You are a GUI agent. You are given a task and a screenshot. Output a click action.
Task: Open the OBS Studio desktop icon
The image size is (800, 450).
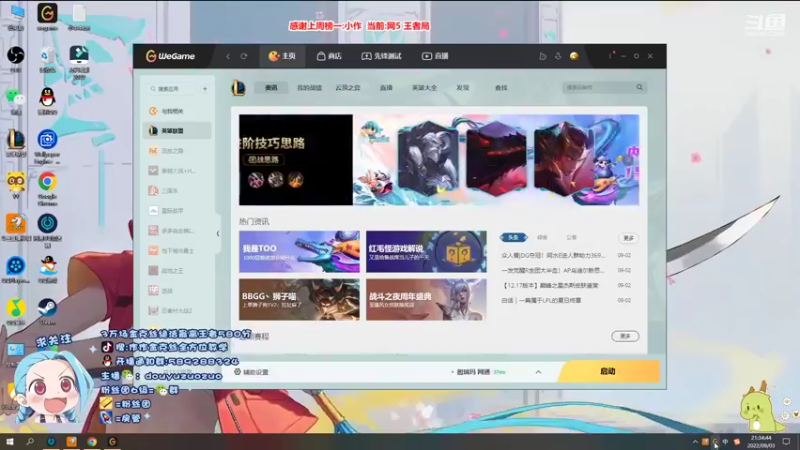click(16, 59)
